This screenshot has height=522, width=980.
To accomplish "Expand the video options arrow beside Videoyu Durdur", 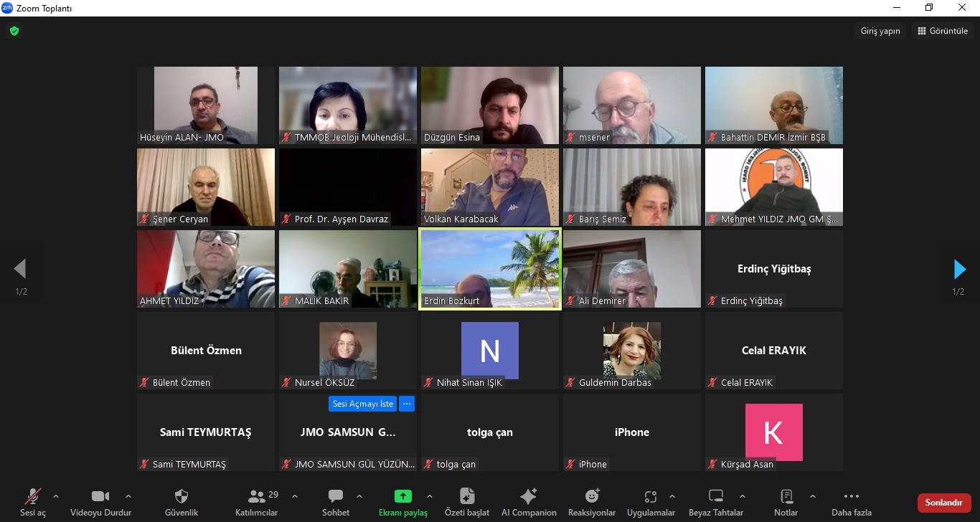I will click(128, 496).
